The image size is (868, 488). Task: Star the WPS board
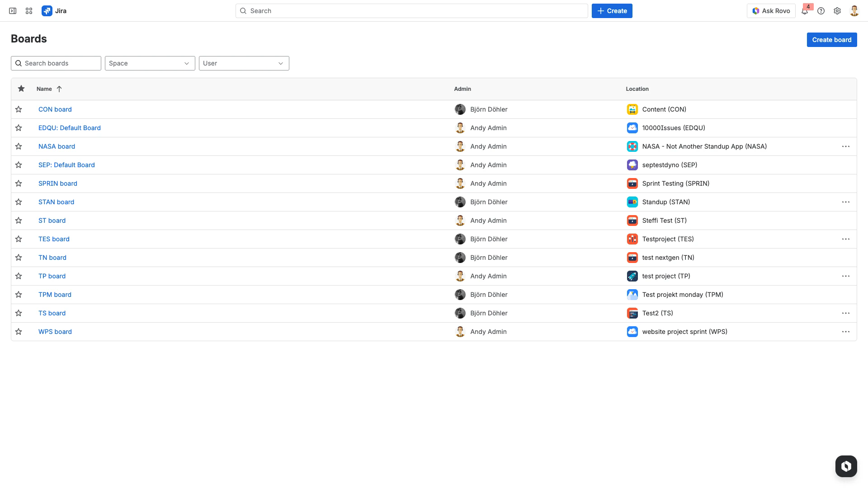point(19,331)
